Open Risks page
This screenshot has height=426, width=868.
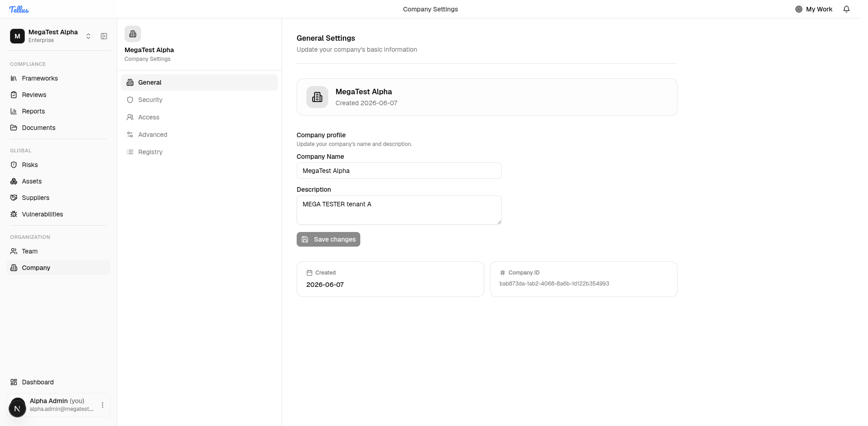[x=58, y=165]
